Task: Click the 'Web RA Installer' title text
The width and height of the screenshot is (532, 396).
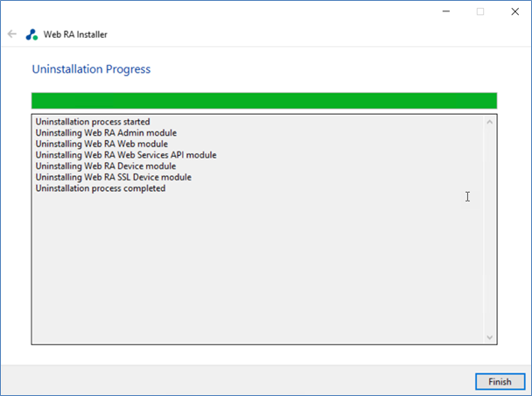Action: (x=75, y=35)
